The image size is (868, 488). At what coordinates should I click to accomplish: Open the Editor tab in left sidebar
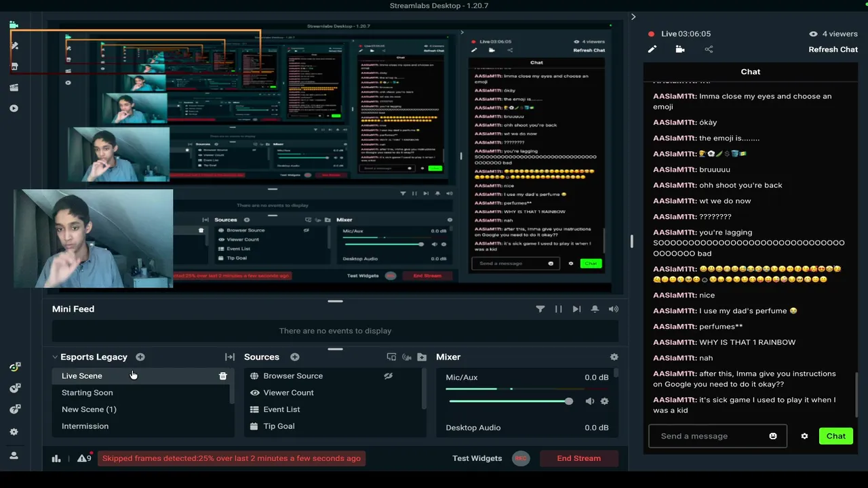pyautogui.click(x=14, y=25)
